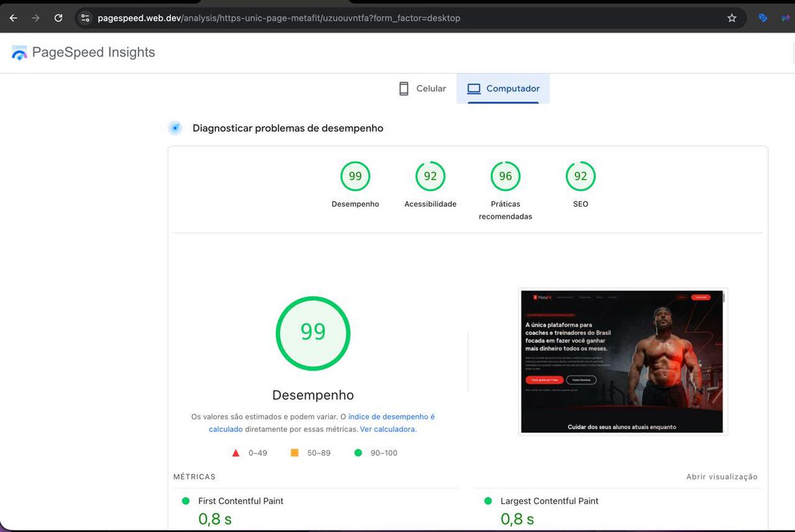Screen dimensions: 795x532
Task: Open Abrir visualização
Action: click(722, 476)
